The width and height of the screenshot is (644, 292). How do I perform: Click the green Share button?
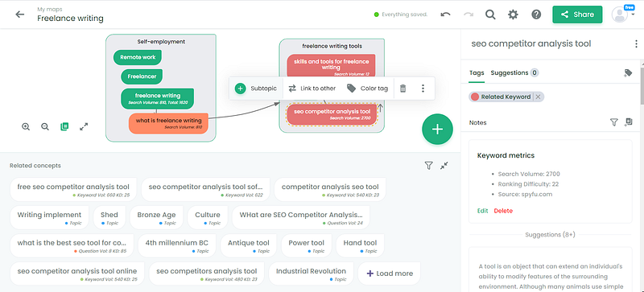[577, 14]
